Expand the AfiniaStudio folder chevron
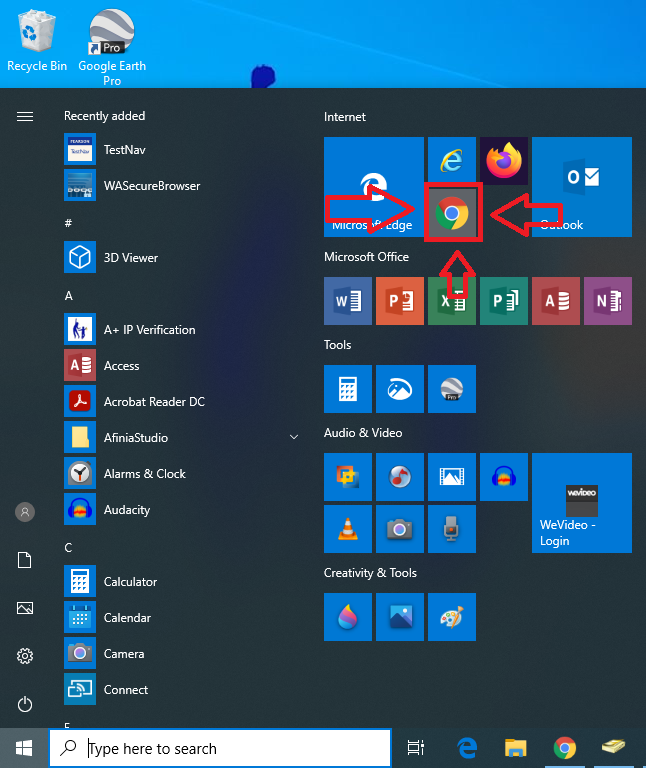The image size is (646, 768). pyautogui.click(x=294, y=437)
